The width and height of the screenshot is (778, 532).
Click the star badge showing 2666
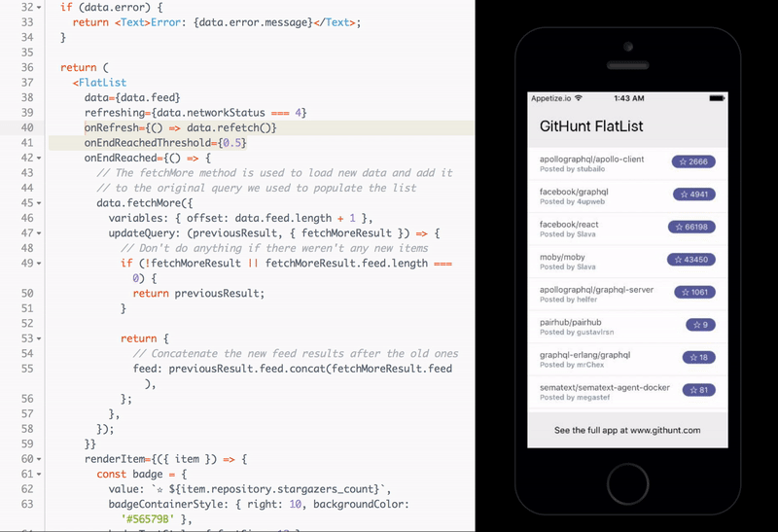pos(693,161)
